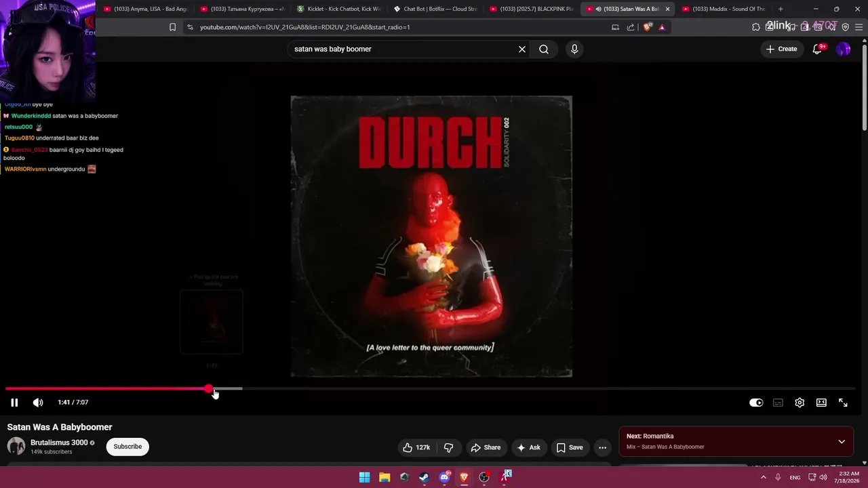
Task: Share the video
Action: coord(486,447)
